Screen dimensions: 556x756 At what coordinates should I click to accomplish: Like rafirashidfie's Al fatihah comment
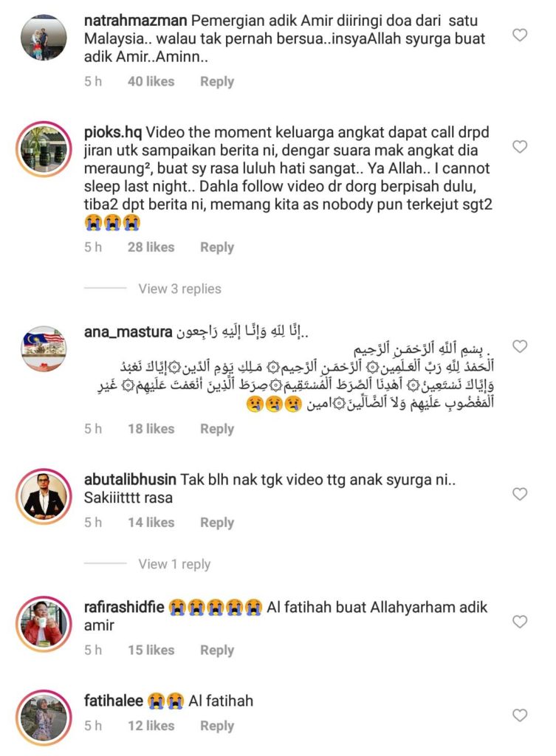click(x=519, y=622)
